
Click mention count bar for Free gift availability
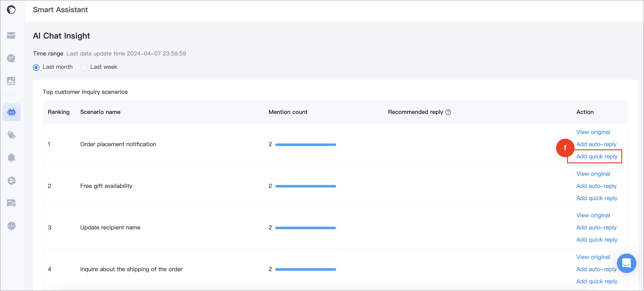click(305, 186)
